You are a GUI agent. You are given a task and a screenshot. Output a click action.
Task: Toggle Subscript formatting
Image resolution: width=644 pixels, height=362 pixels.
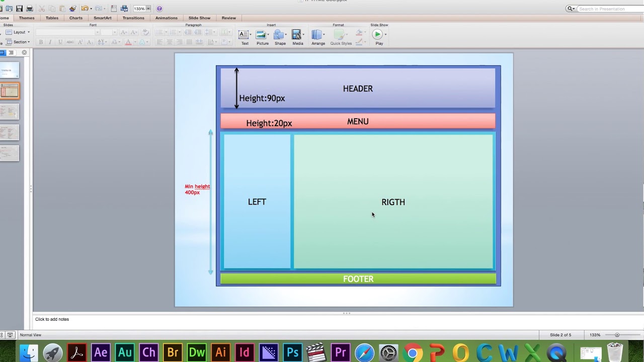point(90,42)
